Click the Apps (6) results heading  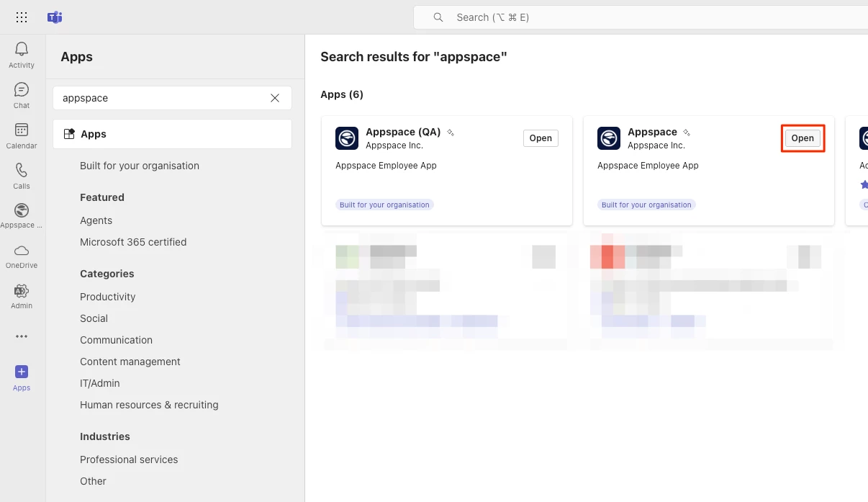[342, 94]
